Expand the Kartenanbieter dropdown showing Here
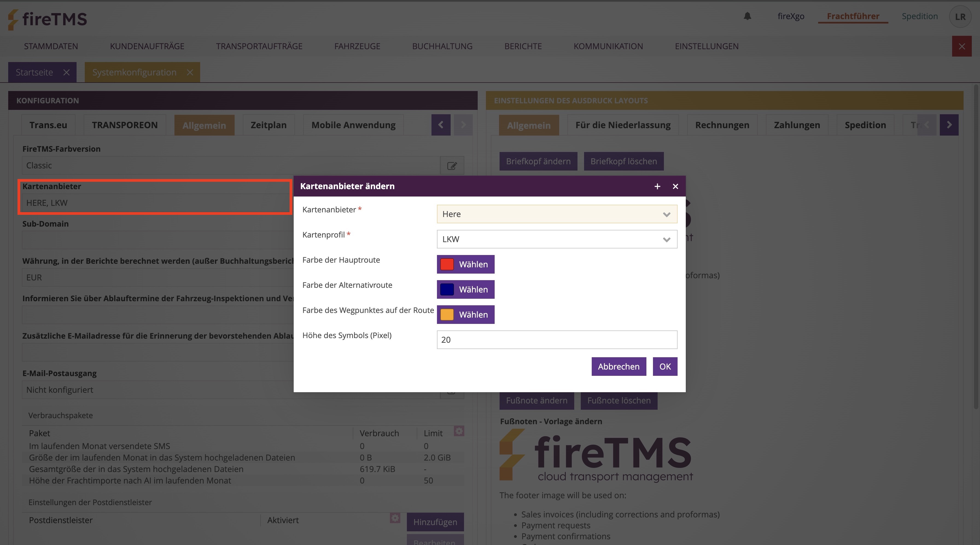The image size is (980, 545). (x=556, y=214)
